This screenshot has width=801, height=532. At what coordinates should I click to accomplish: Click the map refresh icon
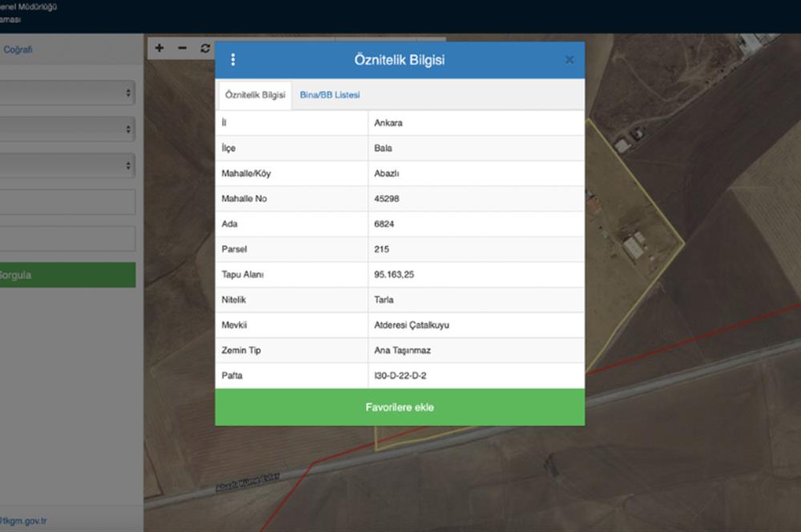(x=205, y=48)
